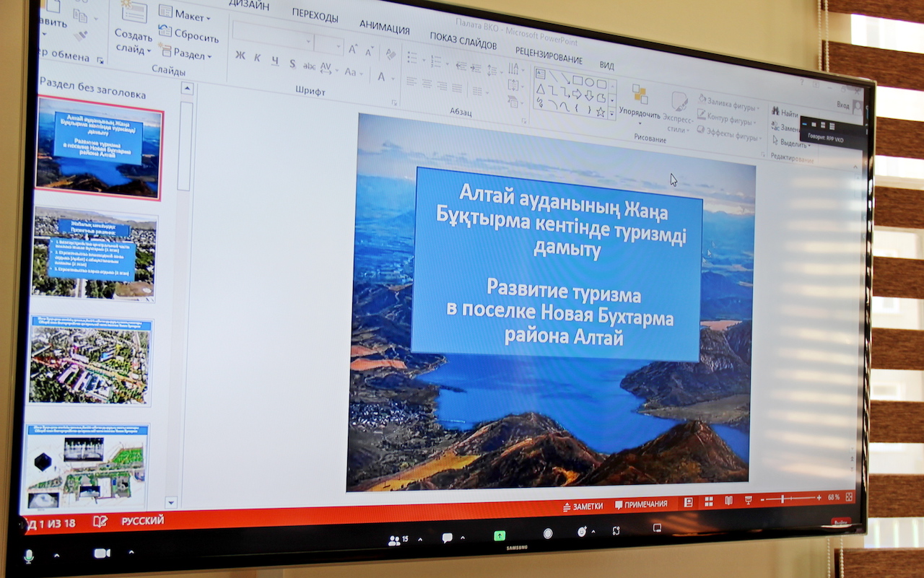Screen dimensions: 924x578
Task: Increase font size with larger A icon
Action: [353, 49]
